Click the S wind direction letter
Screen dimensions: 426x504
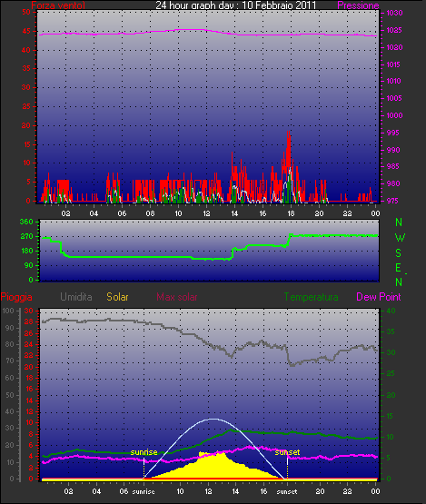(x=399, y=253)
